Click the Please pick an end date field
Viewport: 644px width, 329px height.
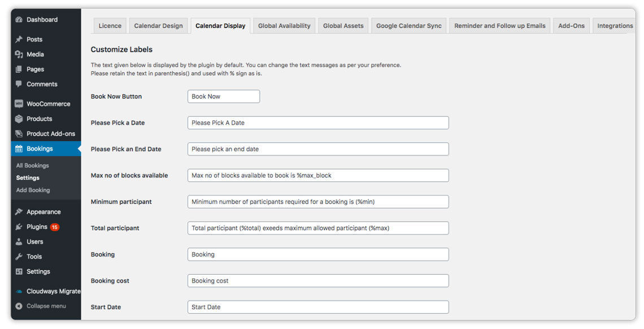(318, 149)
